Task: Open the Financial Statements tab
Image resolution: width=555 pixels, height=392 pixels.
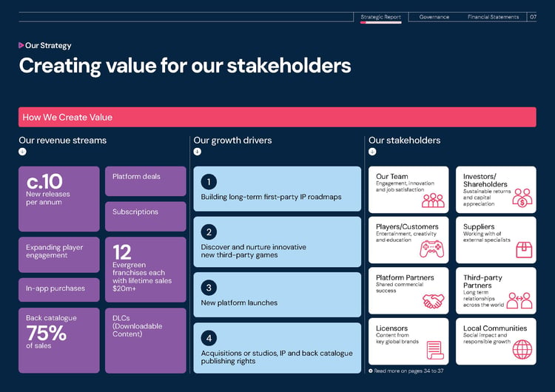Action: [493, 17]
